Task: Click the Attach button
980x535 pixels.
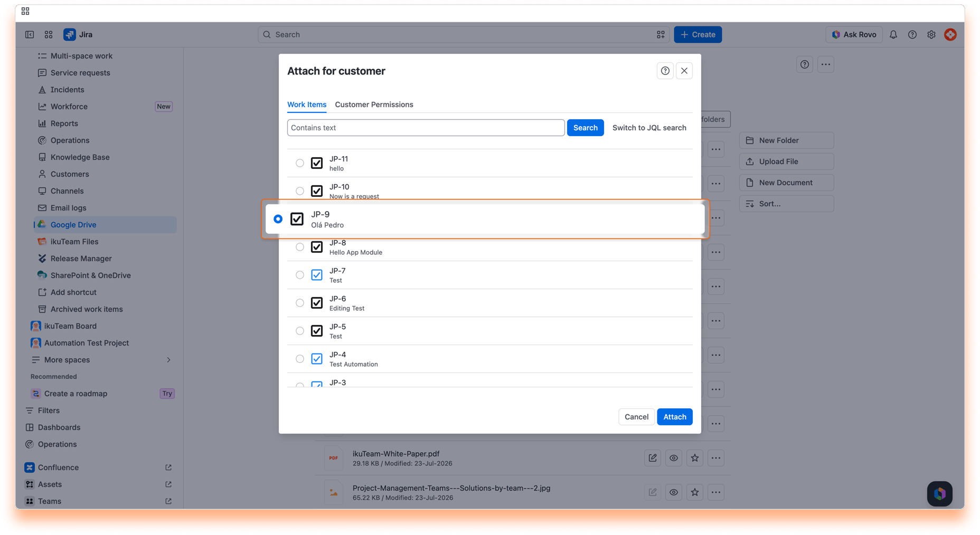Action: (674, 417)
